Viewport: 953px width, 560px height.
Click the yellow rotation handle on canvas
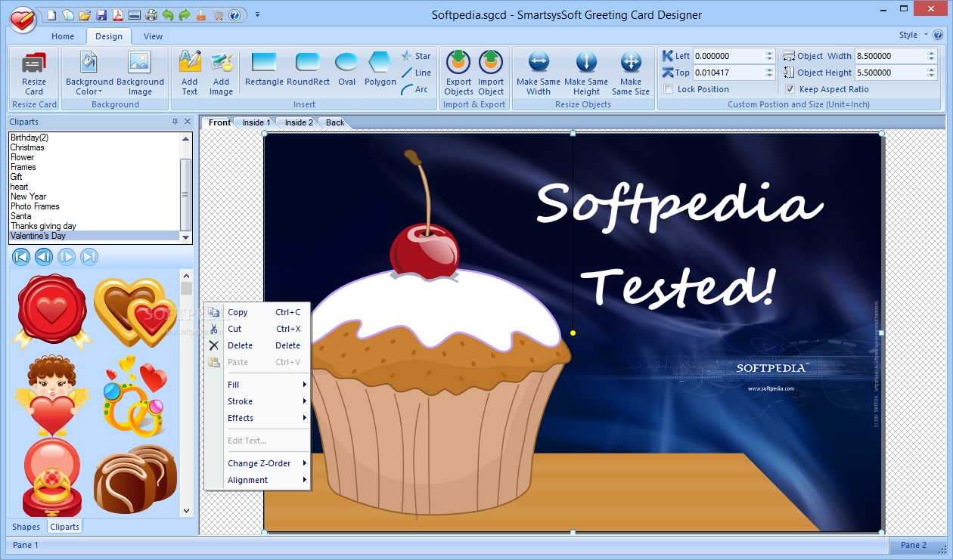(x=573, y=333)
